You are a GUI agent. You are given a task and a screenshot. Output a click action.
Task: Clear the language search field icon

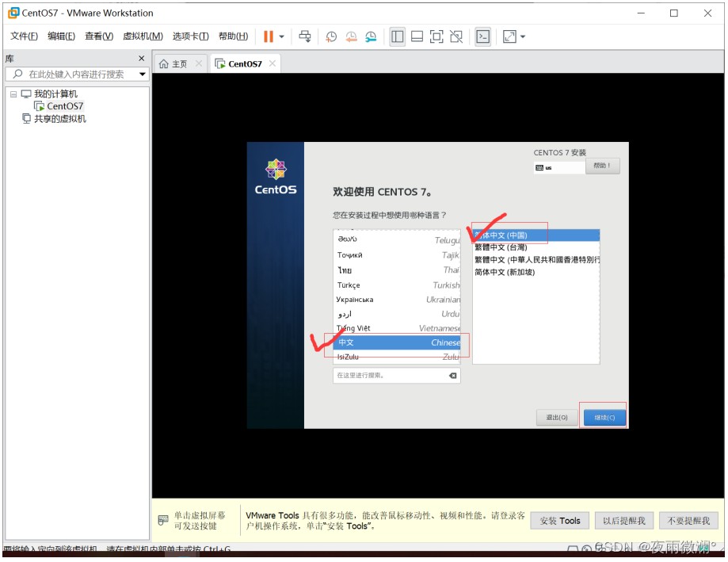tap(452, 376)
